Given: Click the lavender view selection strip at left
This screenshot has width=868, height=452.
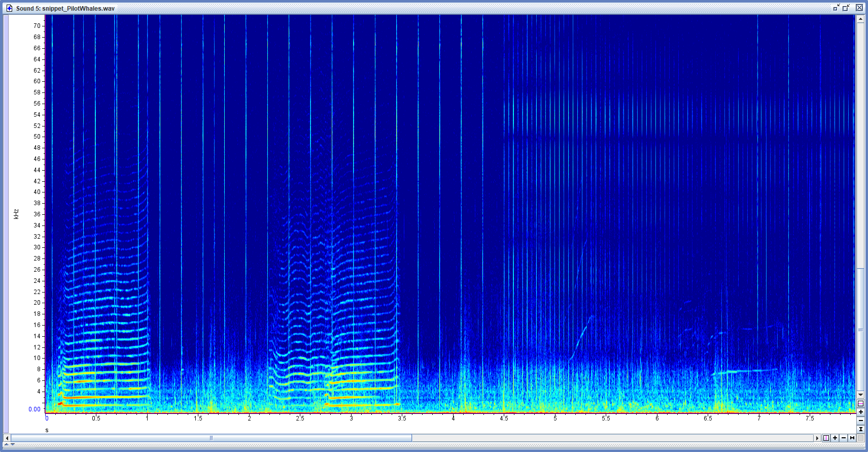Looking at the screenshot, I should (x=6, y=223).
